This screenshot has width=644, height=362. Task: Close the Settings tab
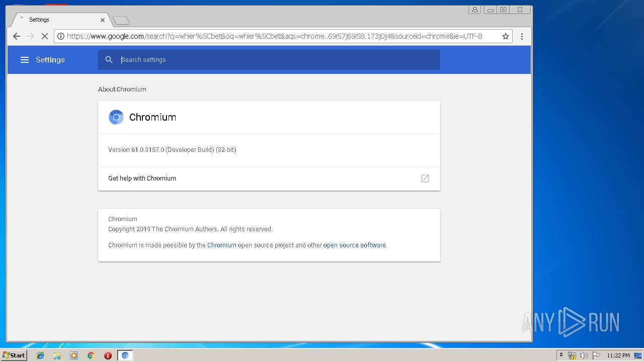pyautogui.click(x=103, y=20)
